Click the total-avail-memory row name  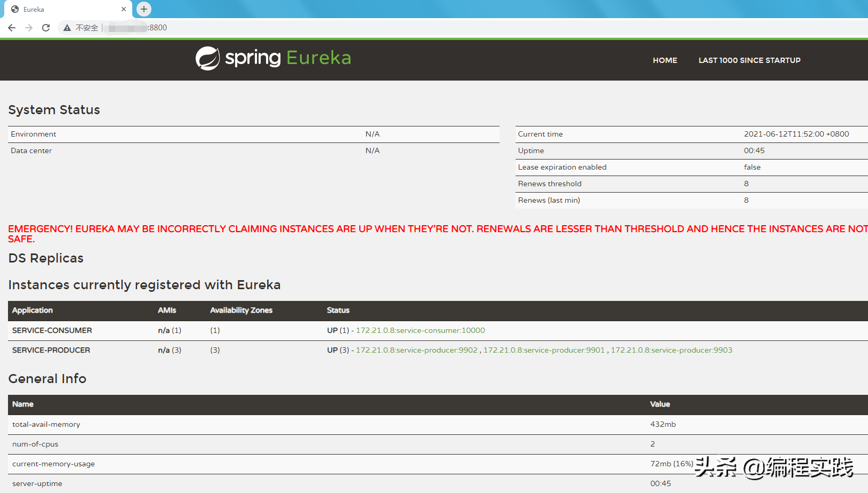point(46,424)
